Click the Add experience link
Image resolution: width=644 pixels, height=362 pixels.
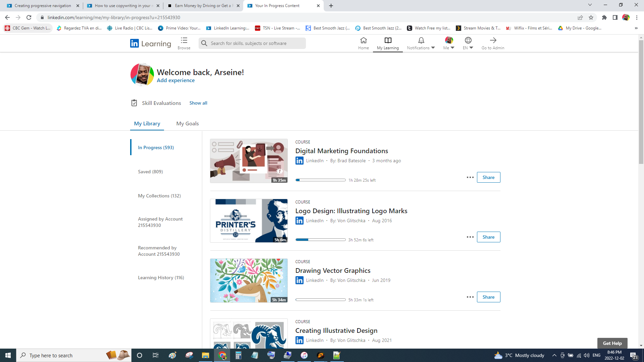tap(176, 80)
